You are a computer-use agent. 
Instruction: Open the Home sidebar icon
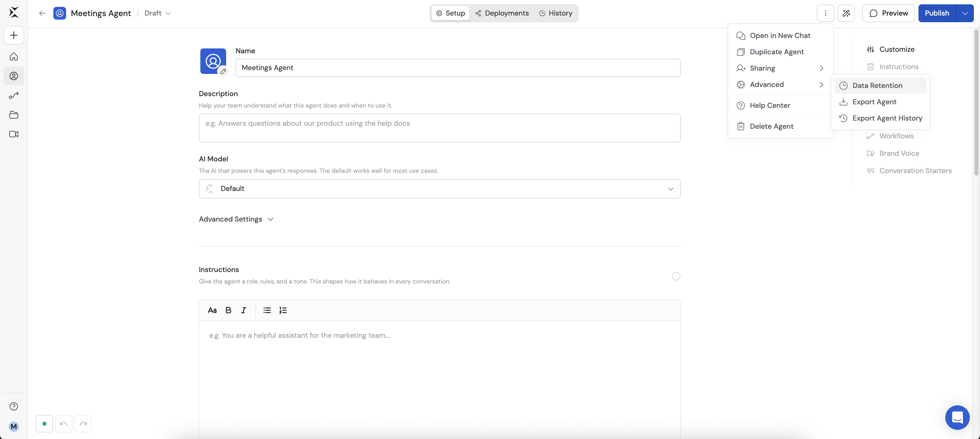[14, 57]
